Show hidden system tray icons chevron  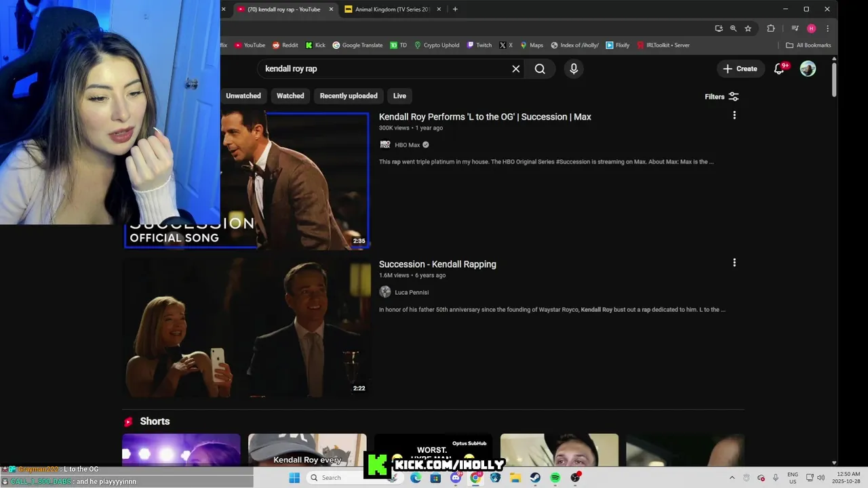(x=732, y=478)
